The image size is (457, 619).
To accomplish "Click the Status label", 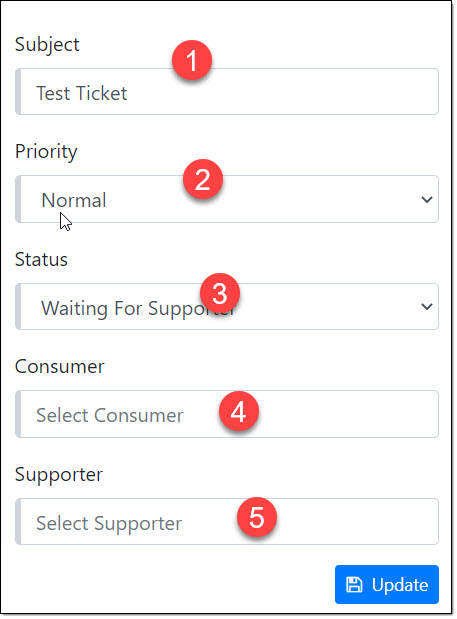I will [41, 260].
